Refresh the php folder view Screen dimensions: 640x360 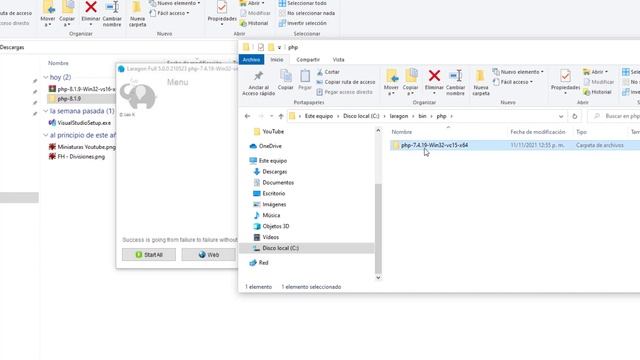(x=574, y=116)
